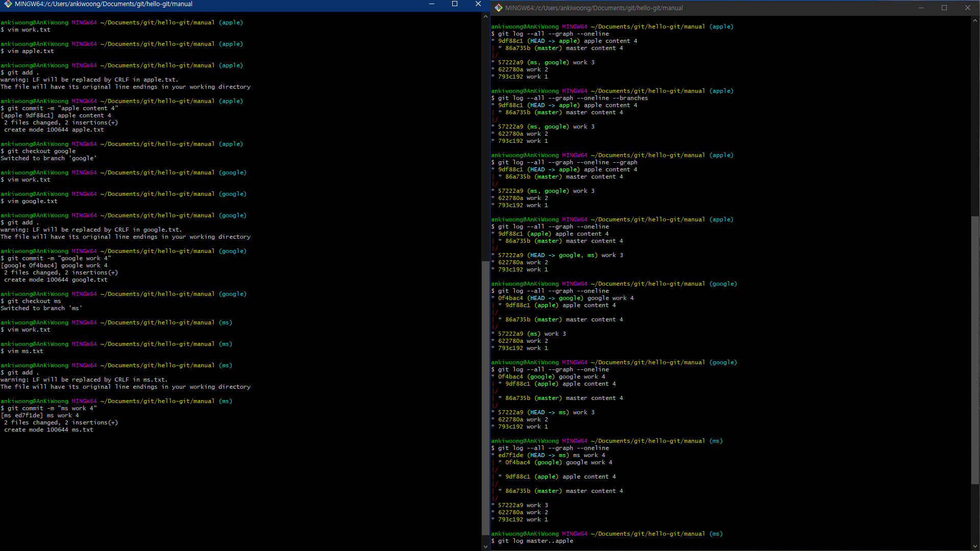Close the left MINGW64 terminal window
The image size is (980, 551).
coord(478,4)
